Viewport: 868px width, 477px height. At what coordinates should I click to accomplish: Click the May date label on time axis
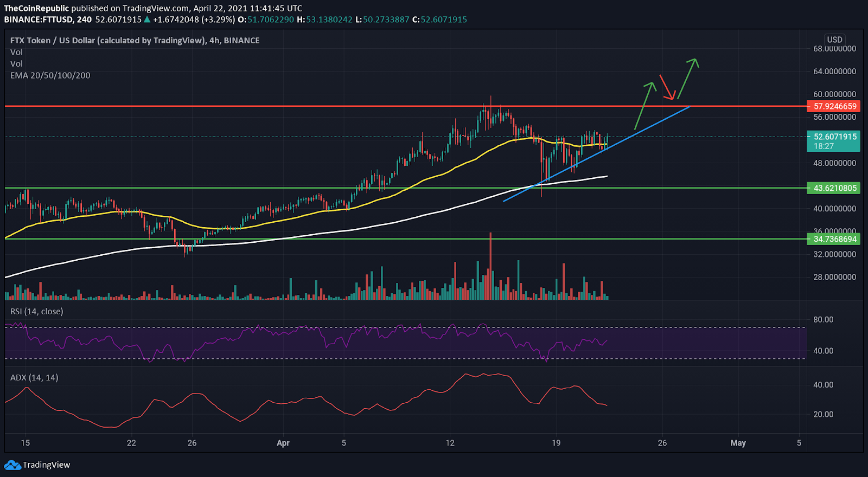click(738, 443)
